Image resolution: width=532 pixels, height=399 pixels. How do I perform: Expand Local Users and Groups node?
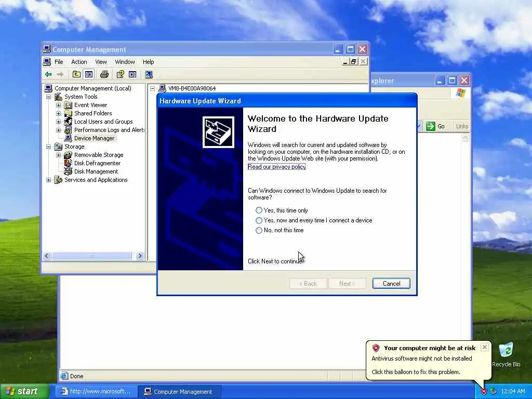[58, 122]
